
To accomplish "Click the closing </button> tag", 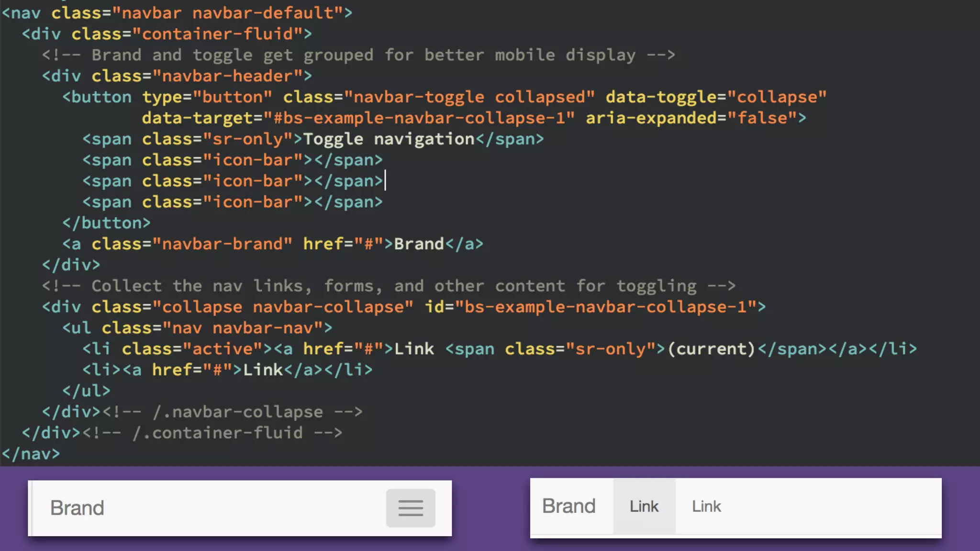I will (x=106, y=223).
